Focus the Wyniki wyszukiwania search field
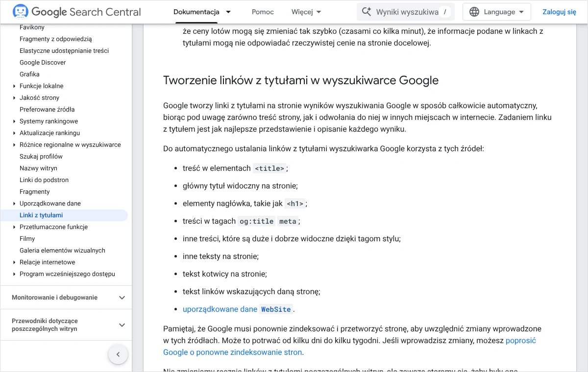Image resolution: width=588 pixels, height=372 pixels. [x=406, y=12]
